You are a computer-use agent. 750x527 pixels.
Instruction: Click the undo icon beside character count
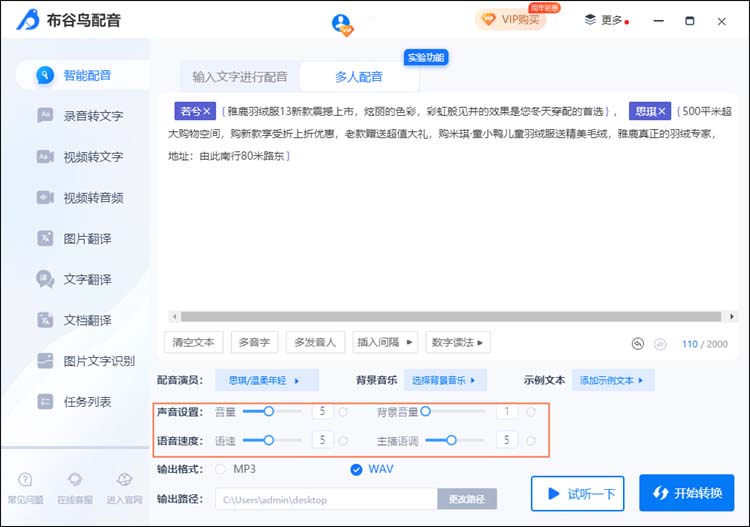[x=638, y=343]
